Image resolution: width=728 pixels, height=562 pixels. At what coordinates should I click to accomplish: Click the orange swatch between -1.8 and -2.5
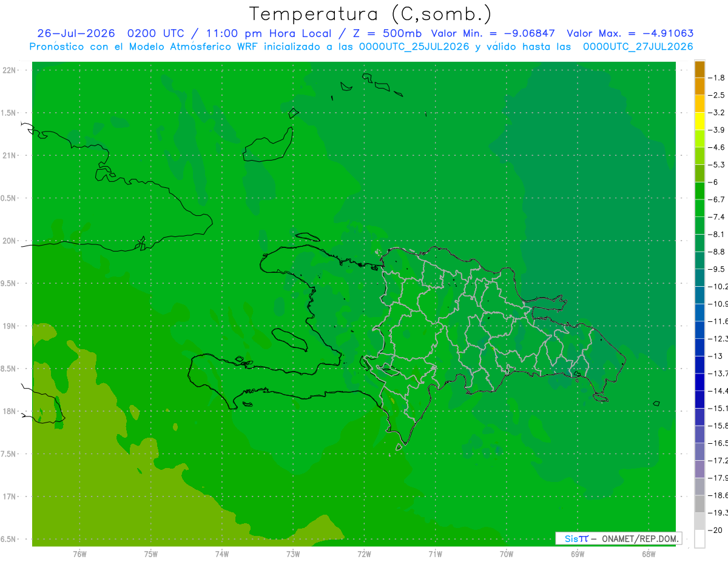click(x=699, y=87)
